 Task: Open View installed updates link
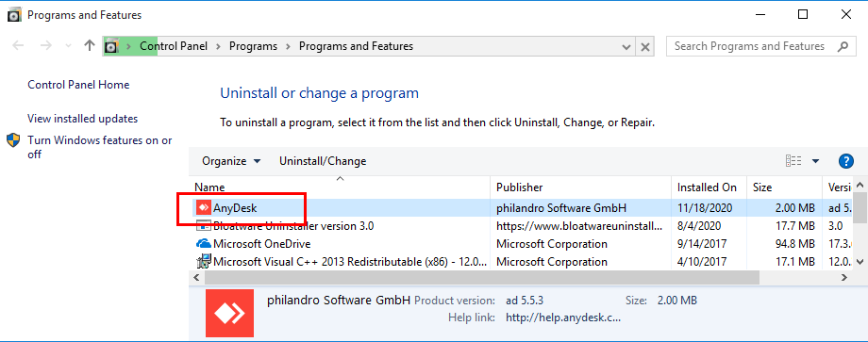[x=82, y=118]
